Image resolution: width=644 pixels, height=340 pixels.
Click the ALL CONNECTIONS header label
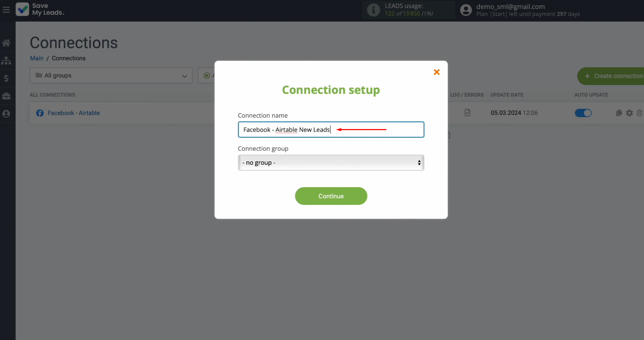(52, 95)
